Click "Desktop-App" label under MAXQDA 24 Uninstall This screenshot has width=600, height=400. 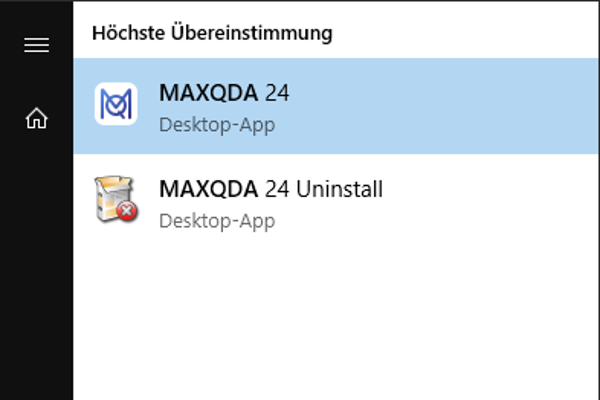pos(216,220)
